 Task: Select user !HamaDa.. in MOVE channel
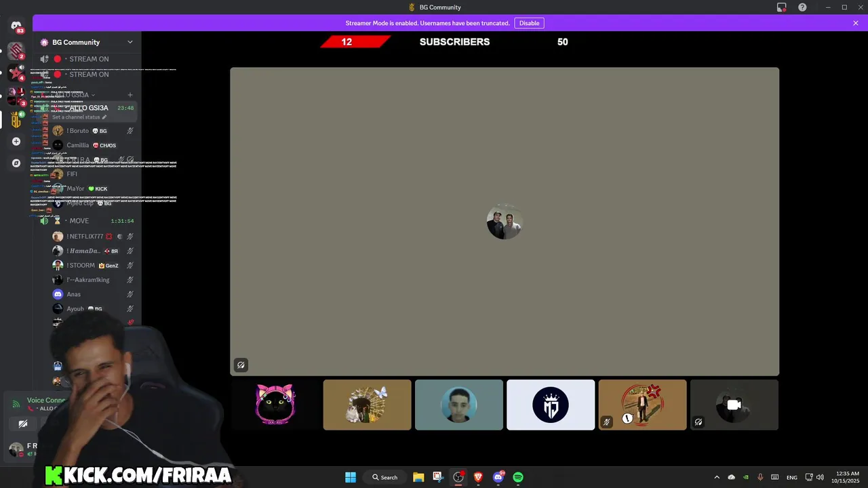coord(92,251)
